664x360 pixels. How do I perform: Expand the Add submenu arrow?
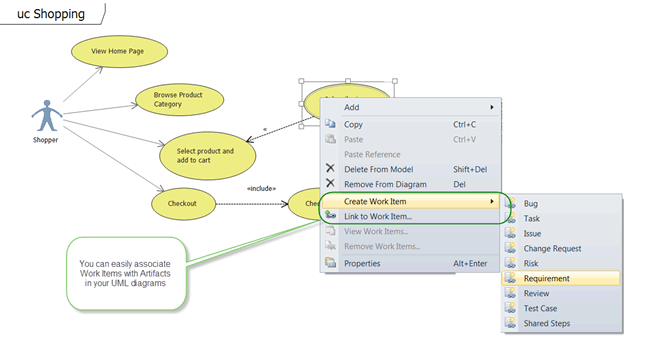pos(492,107)
